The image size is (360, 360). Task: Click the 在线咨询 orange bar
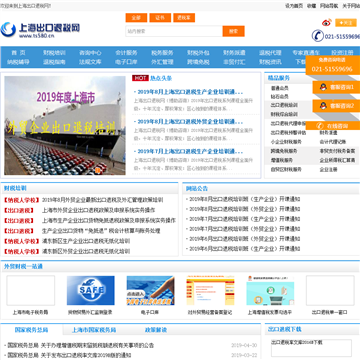tap(333, 126)
